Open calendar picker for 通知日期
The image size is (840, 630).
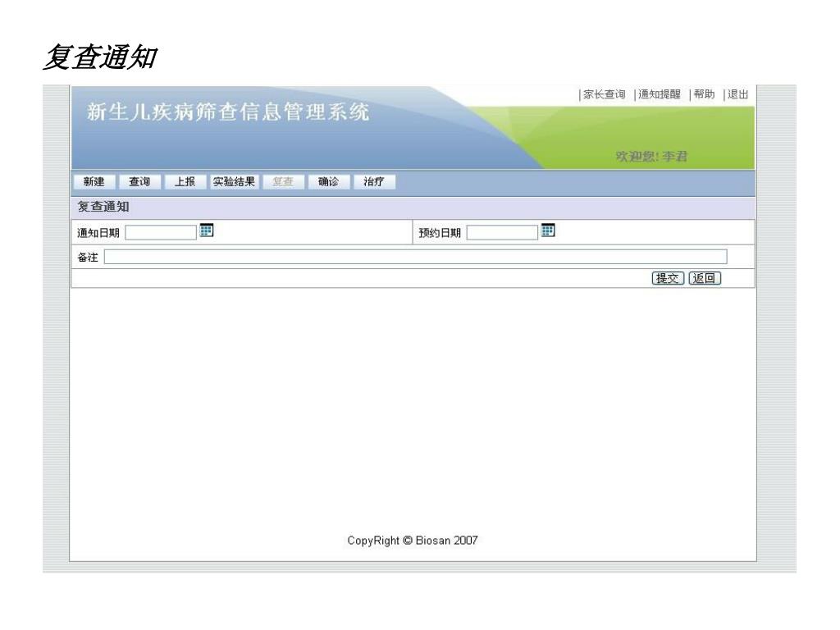pos(206,231)
